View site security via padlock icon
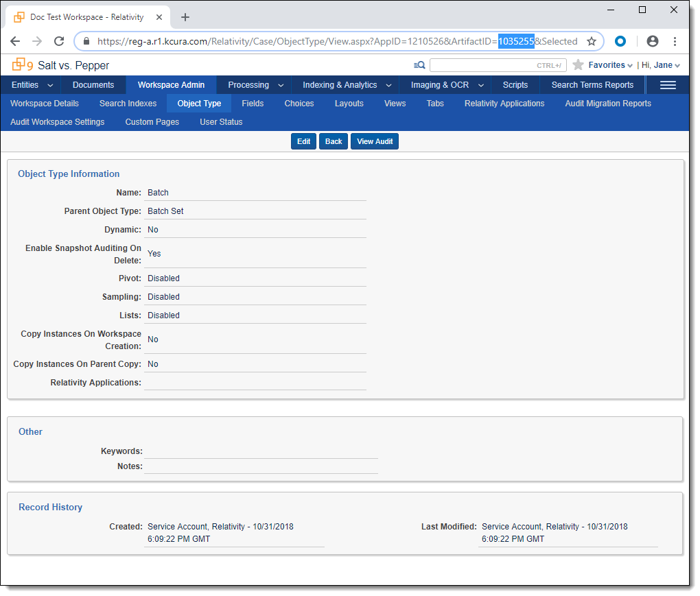 coord(86,41)
